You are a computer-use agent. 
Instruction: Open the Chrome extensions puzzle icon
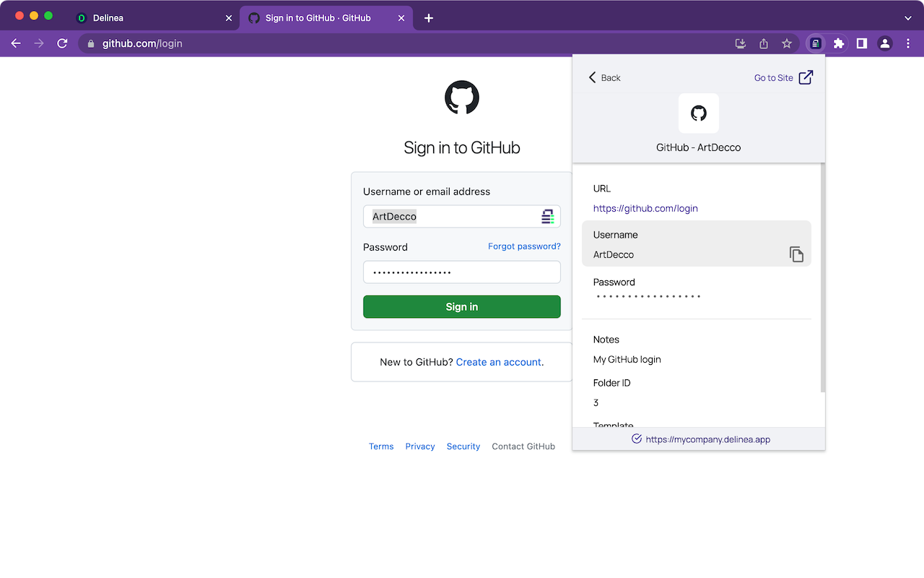838,43
